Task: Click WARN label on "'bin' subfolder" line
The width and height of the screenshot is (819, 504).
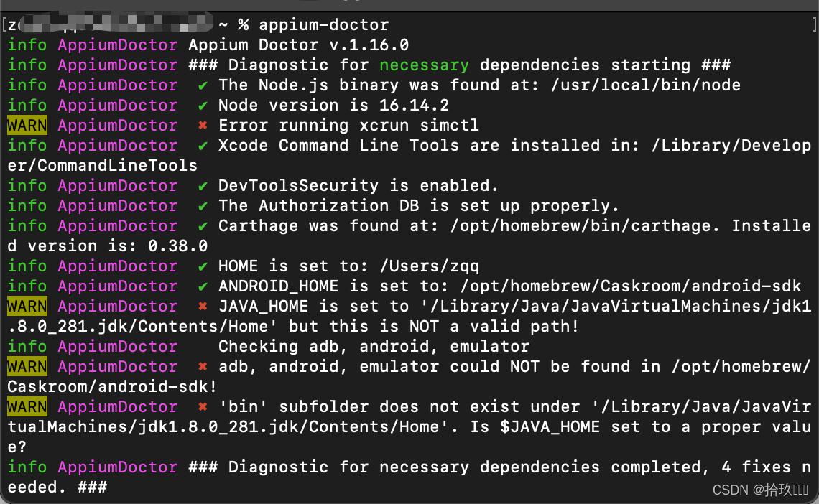Action: point(27,407)
